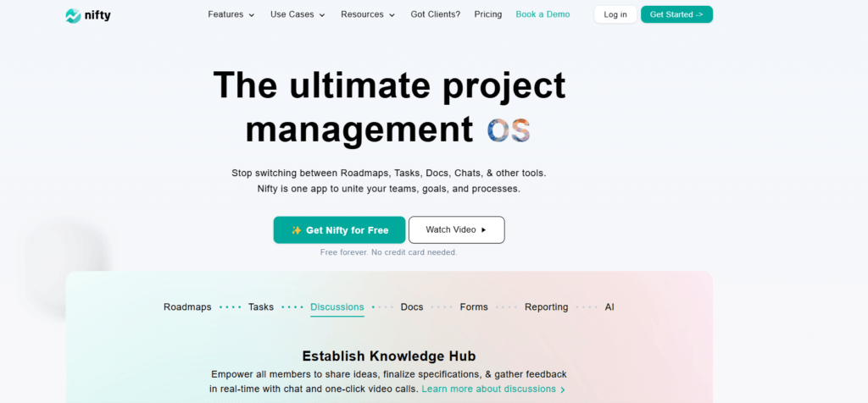This screenshot has height=403, width=868.
Task: Click Book a Demo link
Action: pyautogui.click(x=542, y=14)
